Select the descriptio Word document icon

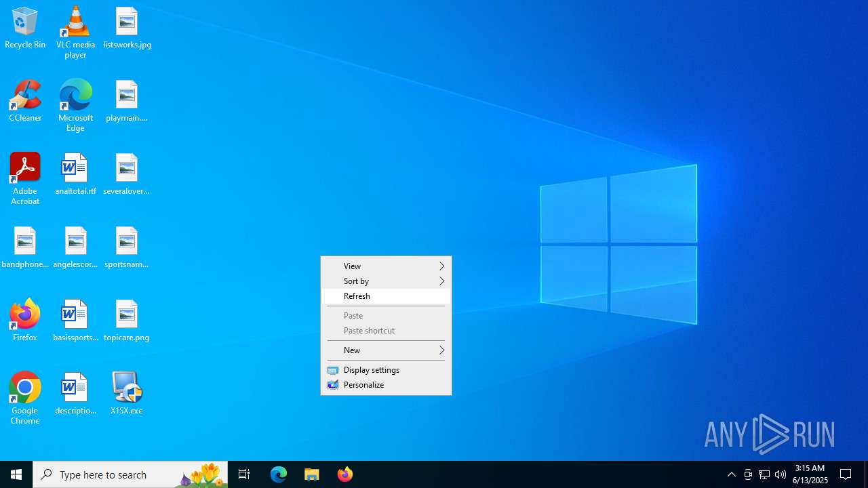pyautogui.click(x=75, y=393)
